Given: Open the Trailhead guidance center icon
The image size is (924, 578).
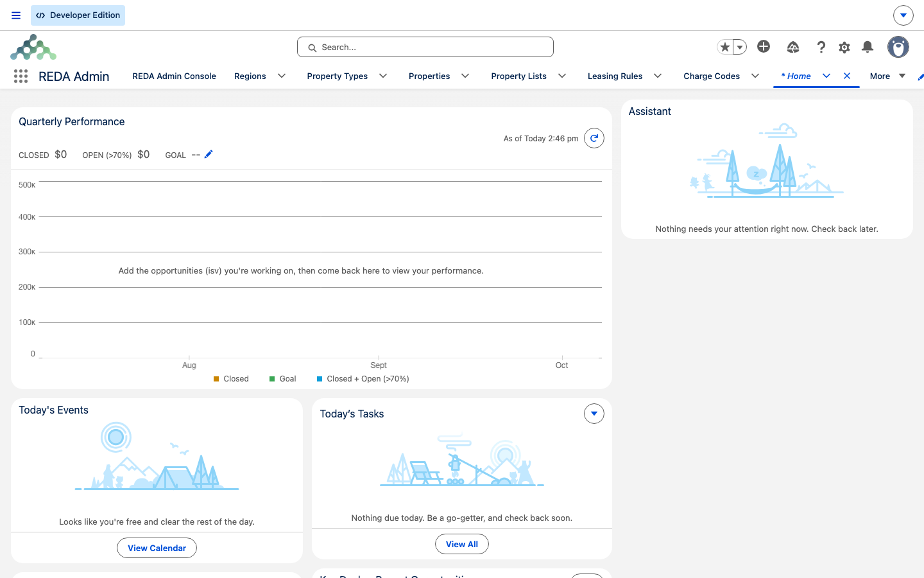Looking at the screenshot, I should 793,47.
